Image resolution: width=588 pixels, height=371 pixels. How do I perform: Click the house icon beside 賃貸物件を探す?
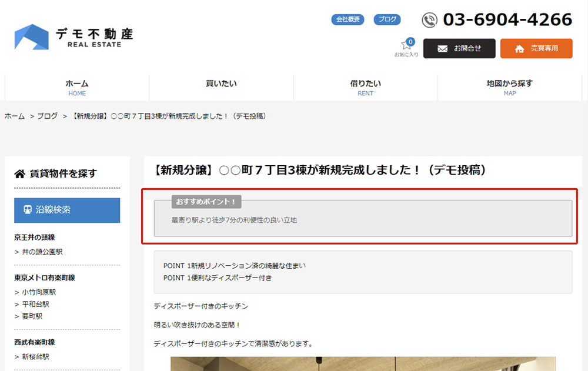[x=20, y=173]
